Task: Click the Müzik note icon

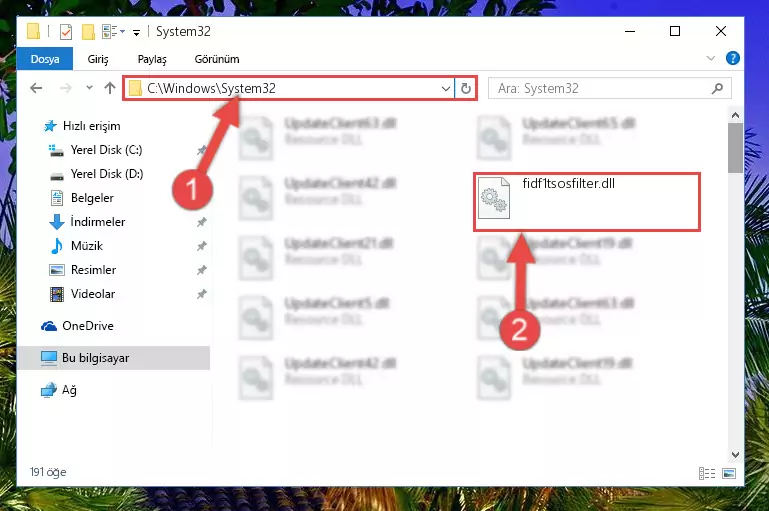Action: (x=56, y=246)
